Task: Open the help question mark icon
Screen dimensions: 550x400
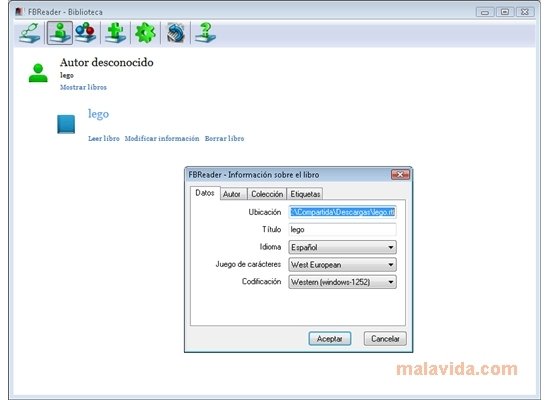Action: 205,33
